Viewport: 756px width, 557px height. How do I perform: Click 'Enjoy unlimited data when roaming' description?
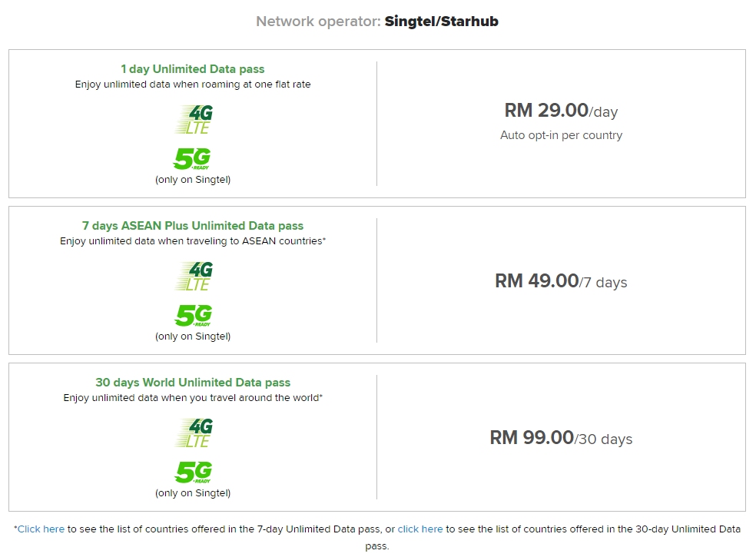click(193, 85)
